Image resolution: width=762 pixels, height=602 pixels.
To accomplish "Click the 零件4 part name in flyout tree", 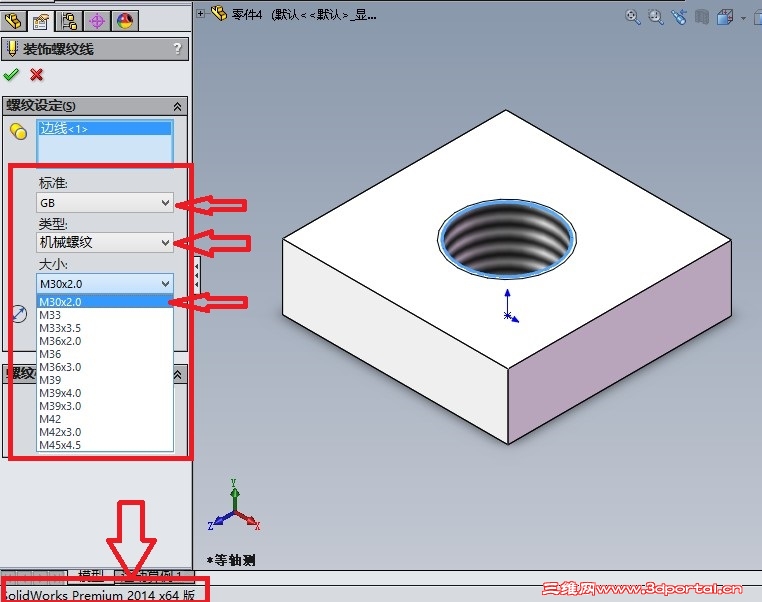I will 247,15.
